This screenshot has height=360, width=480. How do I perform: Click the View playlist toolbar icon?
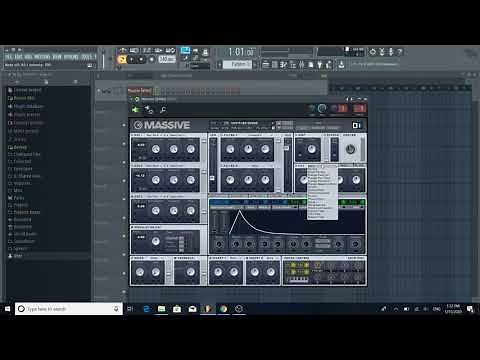point(266,65)
